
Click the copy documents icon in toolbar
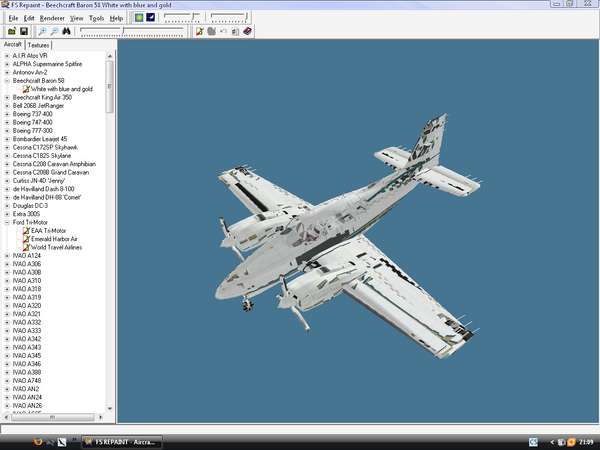click(235, 31)
